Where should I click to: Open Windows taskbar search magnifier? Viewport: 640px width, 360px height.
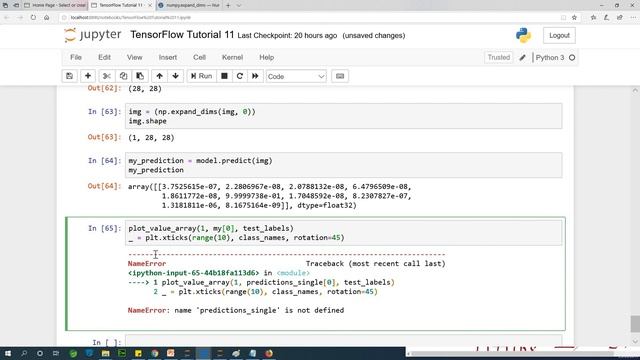click(x=24, y=353)
